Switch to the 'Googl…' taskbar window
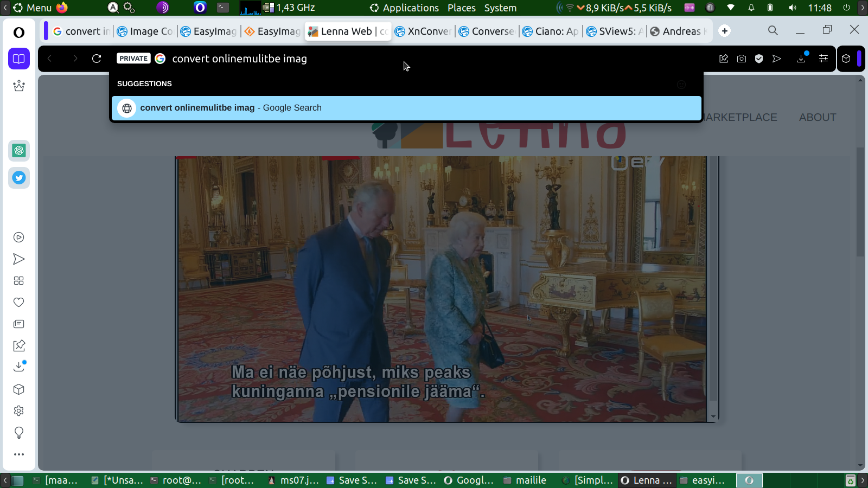 [x=469, y=480]
